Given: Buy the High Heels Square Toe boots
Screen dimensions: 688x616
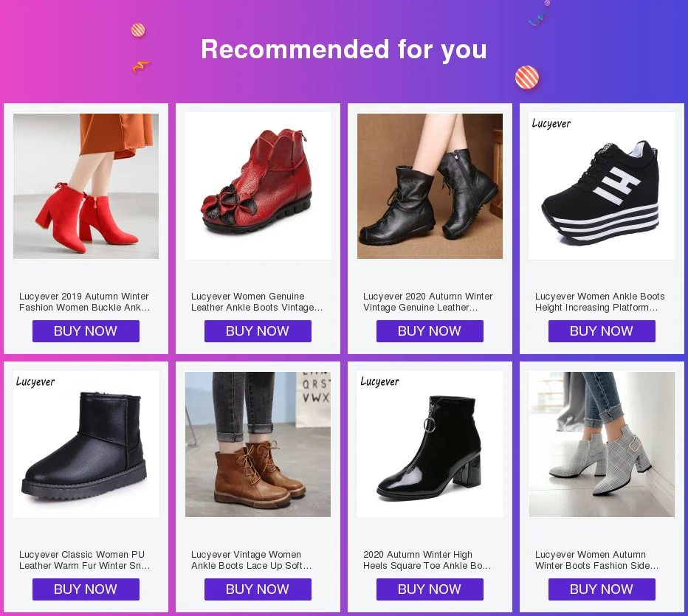Looking at the screenshot, I should pyautogui.click(x=430, y=589).
